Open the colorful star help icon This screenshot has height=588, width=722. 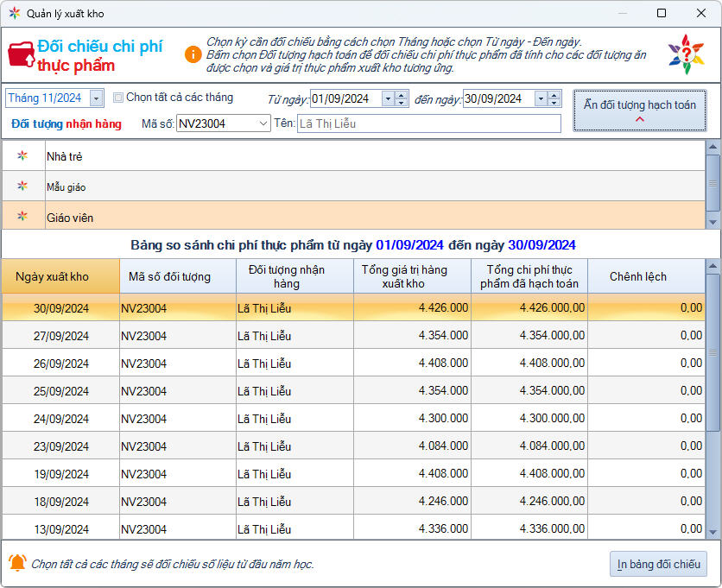686,54
